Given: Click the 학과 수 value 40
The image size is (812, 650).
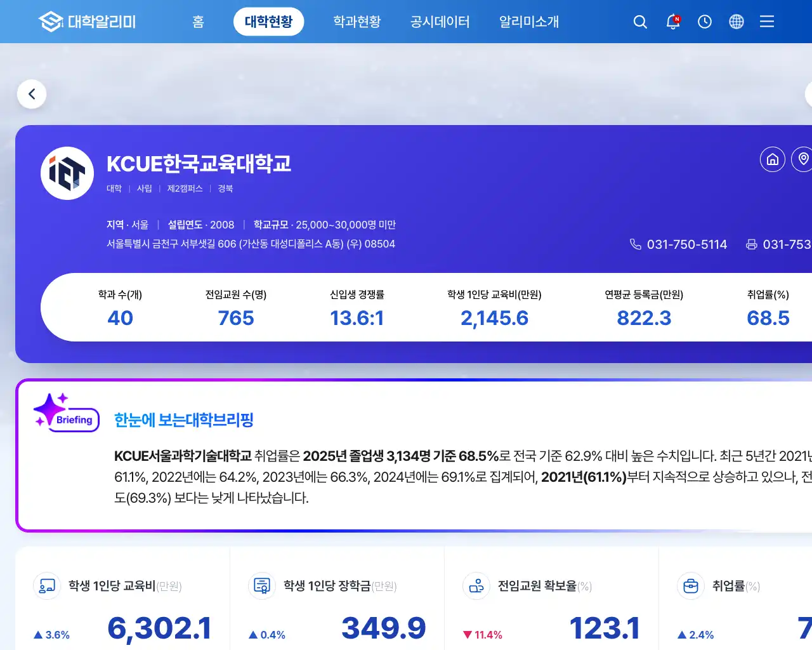Looking at the screenshot, I should (x=120, y=318).
